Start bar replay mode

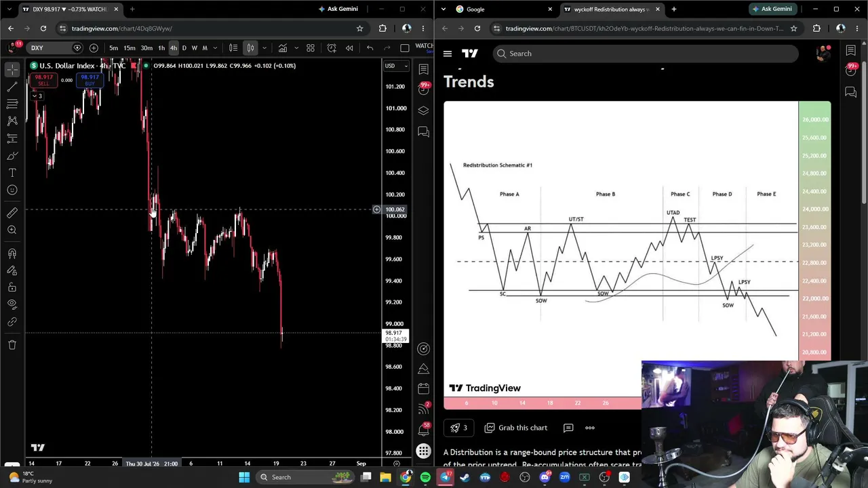(349, 48)
